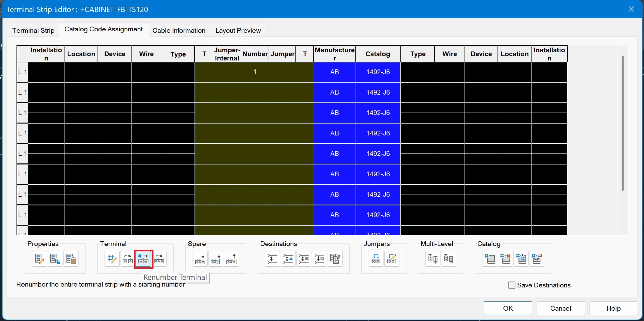Click Move Terminal icon after Renumber Terminal
This screenshot has height=321, width=644.
click(159, 259)
